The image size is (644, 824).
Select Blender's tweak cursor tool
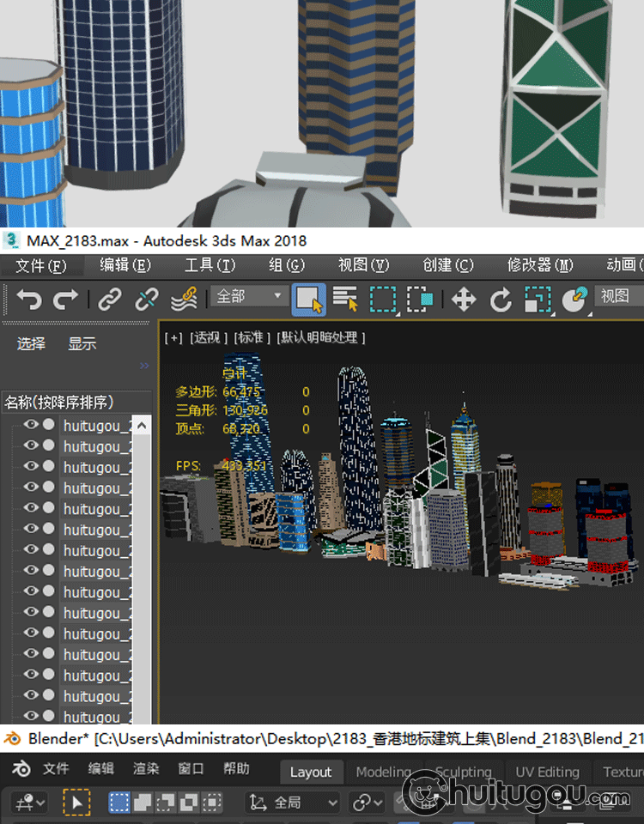[76, 803]
